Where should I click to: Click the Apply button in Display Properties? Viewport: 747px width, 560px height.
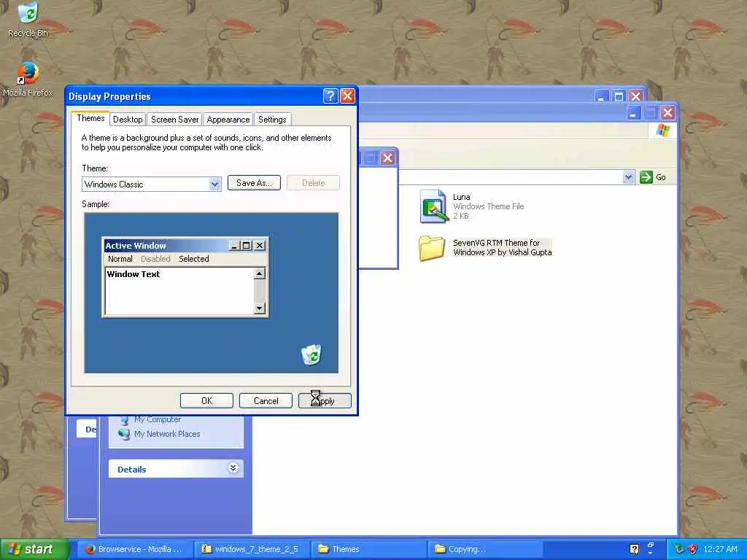[x=325, y=401]
